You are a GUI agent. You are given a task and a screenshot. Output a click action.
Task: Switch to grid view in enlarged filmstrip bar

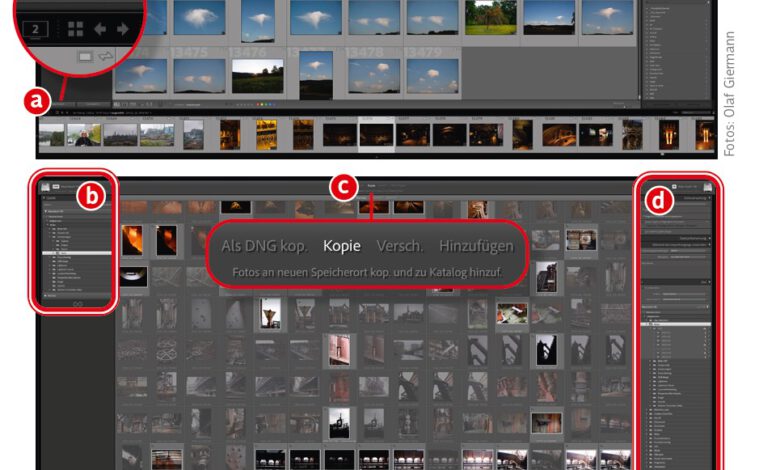tap(75, 29)
